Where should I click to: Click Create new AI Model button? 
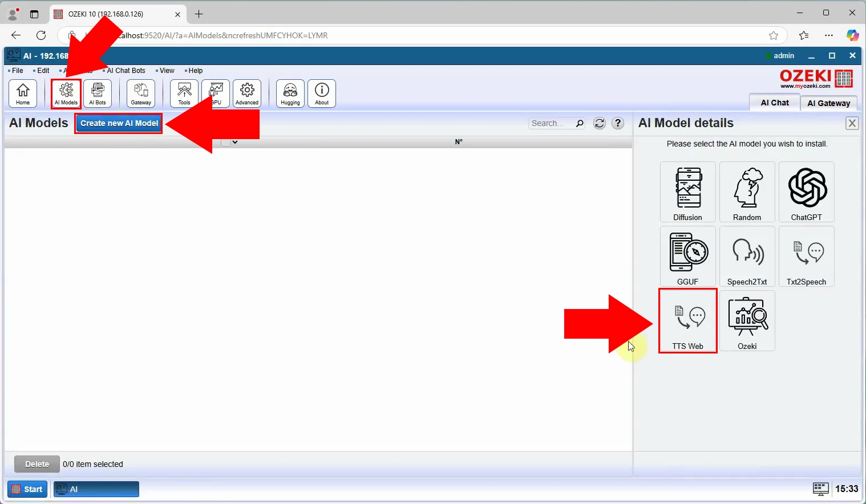pos(119,123)
